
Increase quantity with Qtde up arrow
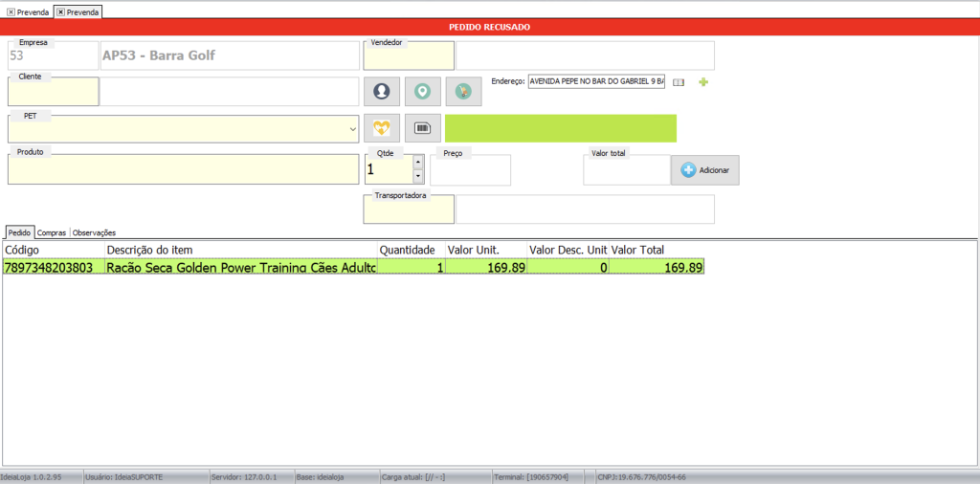(x=417, y=162)
